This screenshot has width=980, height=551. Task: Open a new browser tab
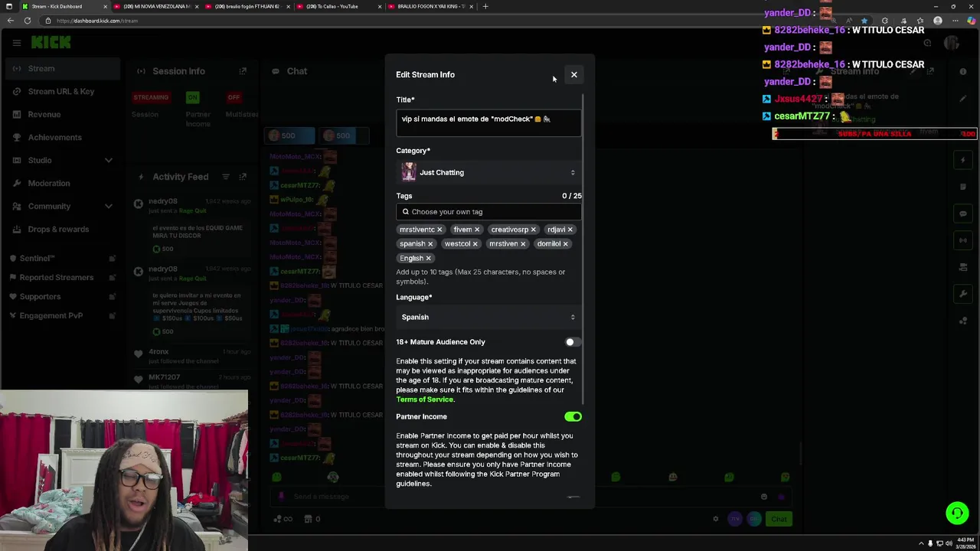click(x=485, y=6)
